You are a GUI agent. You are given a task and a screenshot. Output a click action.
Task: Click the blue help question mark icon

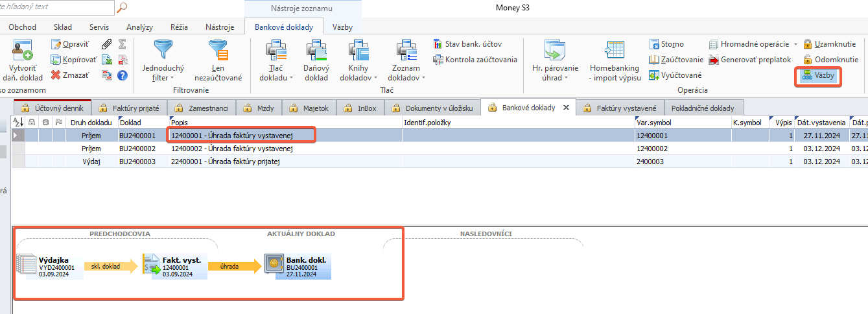[122, 75]
